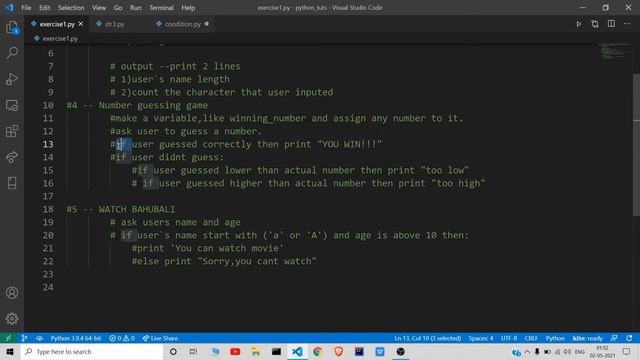Click the kite: ready status
This screenshot has width=640, height=360.
(588, 338)
